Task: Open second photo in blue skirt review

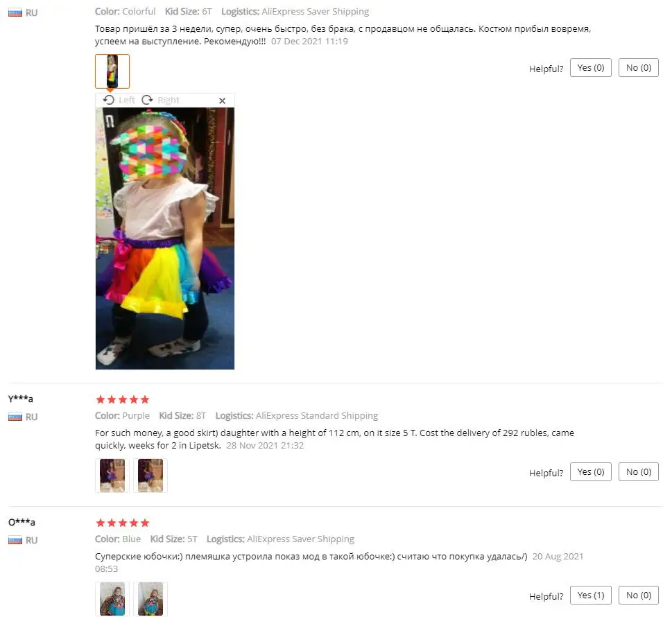Action: pos(150,598)
